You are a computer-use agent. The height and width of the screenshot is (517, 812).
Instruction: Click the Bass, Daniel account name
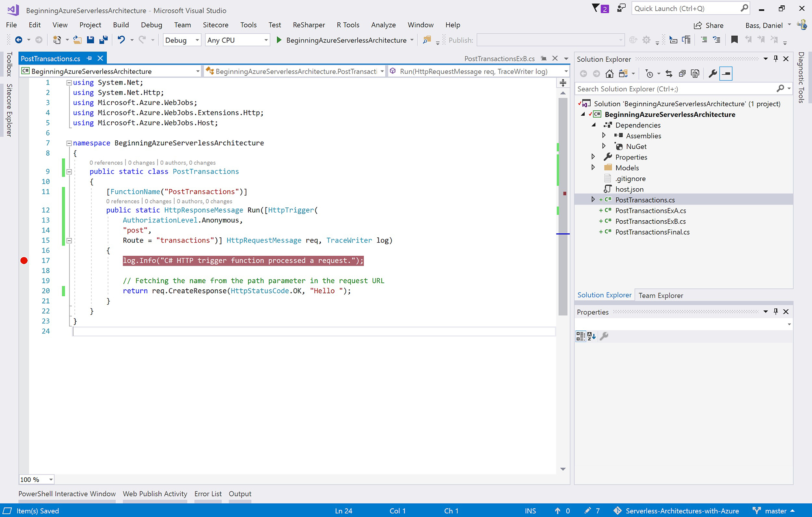click(764, 25)
